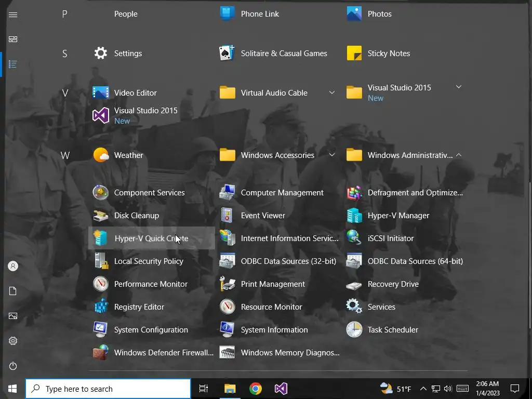Open Visual Studio from taskbar
Screen dimensions: 532x399
click(x=281, y=389)
